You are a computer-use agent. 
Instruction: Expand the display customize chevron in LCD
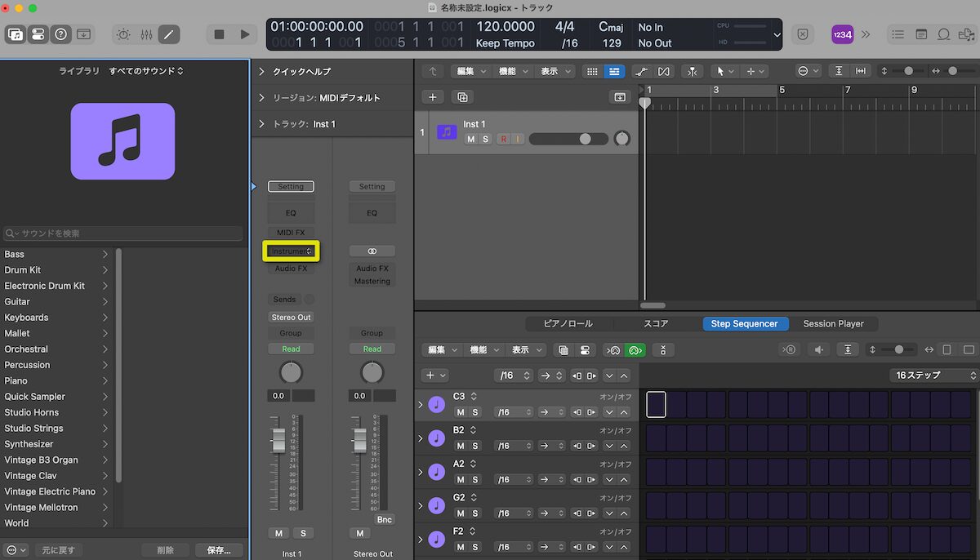pyautogui.click(x=777, y=35)
